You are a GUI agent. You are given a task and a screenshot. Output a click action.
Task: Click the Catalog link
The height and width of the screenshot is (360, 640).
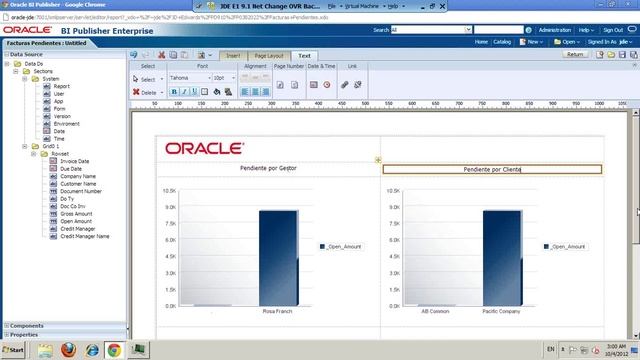coord(502,42)
